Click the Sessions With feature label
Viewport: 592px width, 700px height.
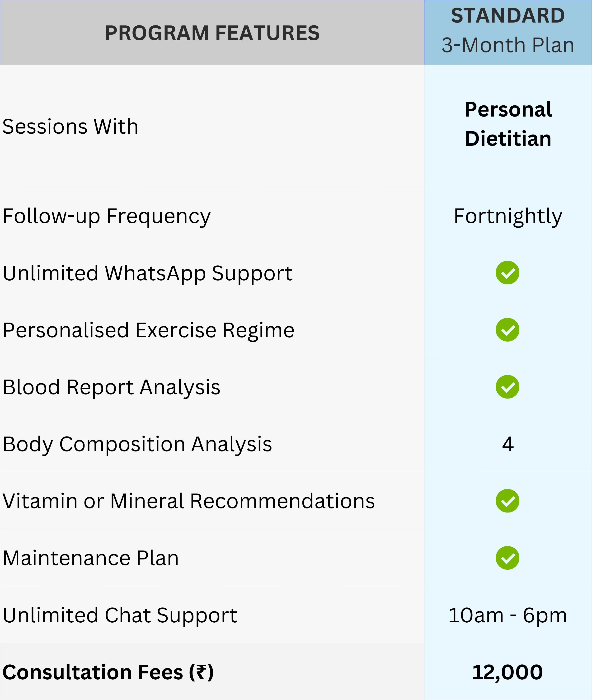click(x=70, y=127)
